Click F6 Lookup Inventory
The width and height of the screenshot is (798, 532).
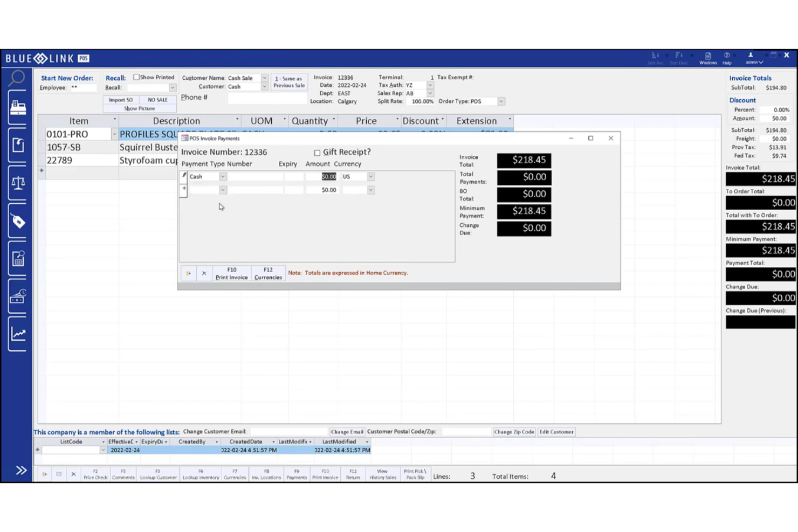click(201, 474)
